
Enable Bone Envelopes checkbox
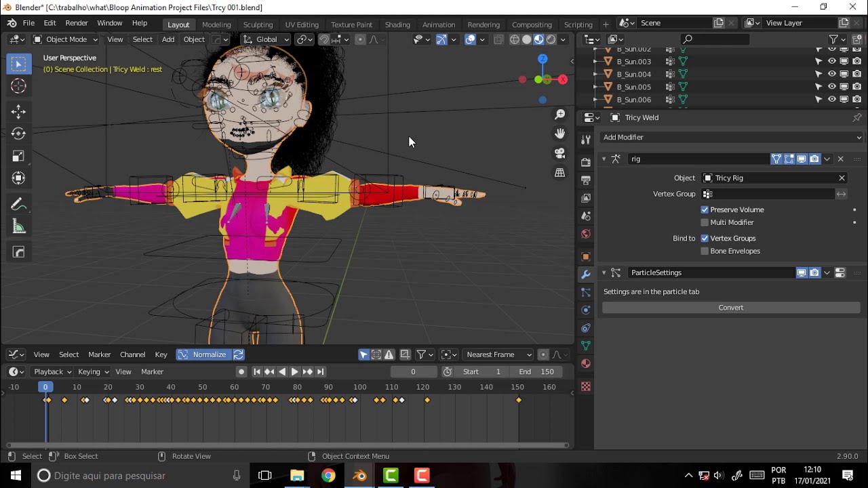705,251
